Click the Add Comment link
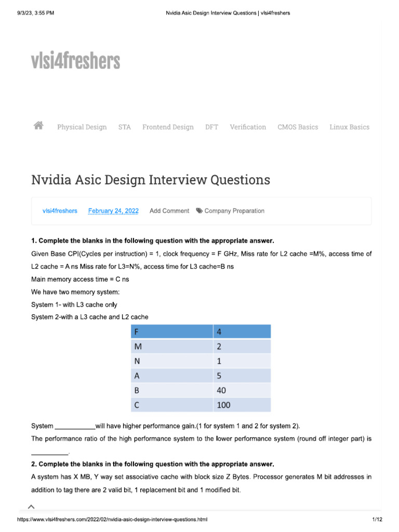 169,211
